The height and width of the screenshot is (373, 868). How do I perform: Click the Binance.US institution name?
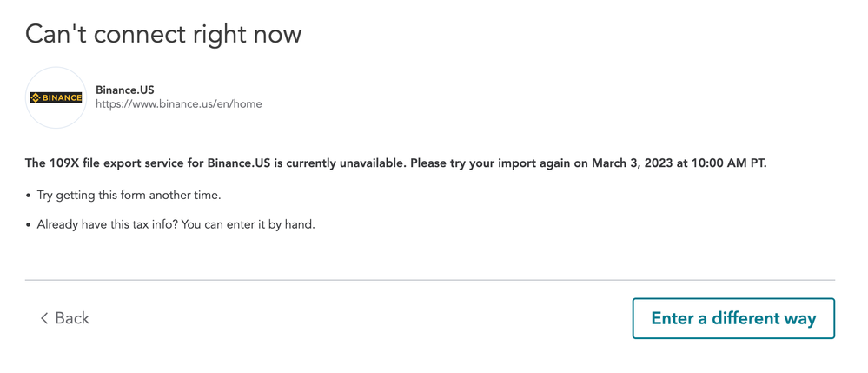tap(124, 90)
